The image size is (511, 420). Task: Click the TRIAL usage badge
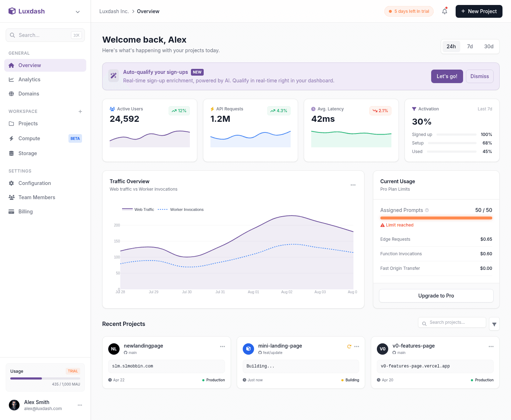point(73,371)
